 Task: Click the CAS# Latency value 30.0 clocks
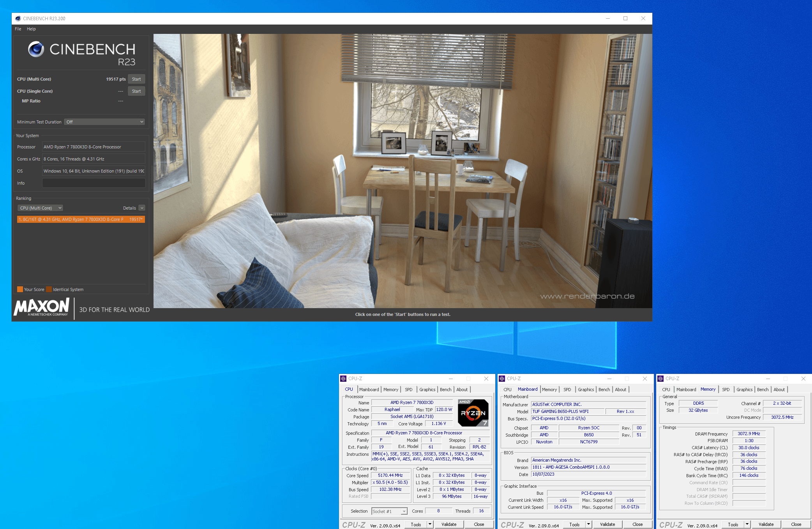749,448
